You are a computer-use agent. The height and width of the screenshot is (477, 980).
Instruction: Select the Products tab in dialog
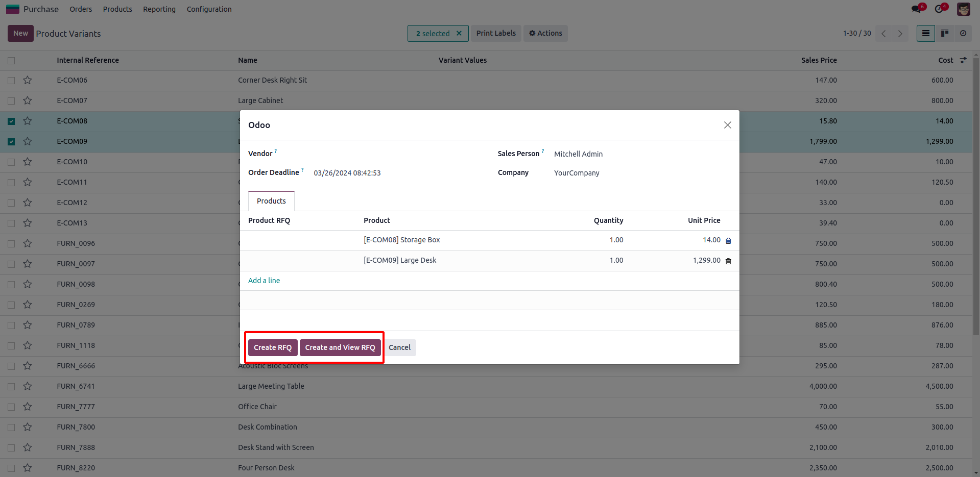click(x=271, y=201)
